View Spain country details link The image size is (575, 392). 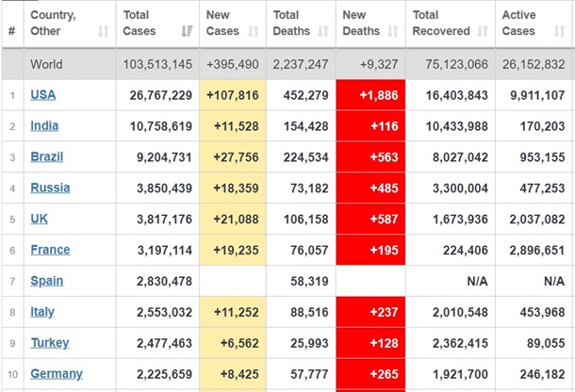coord(47,281)
